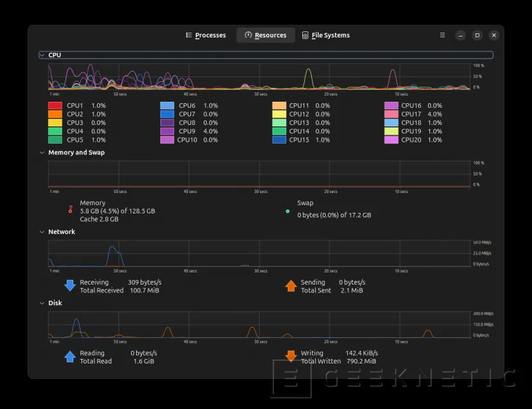The height and width of the screenshot is (409, 532).
Task: Click the orange Sending upload arrow icon
Action: click(x=291, y=286)
